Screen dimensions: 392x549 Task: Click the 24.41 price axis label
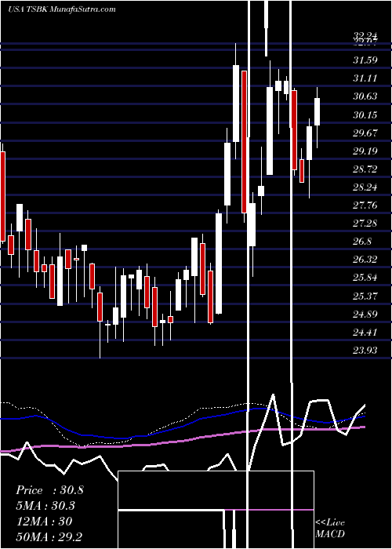coord(365,333)
